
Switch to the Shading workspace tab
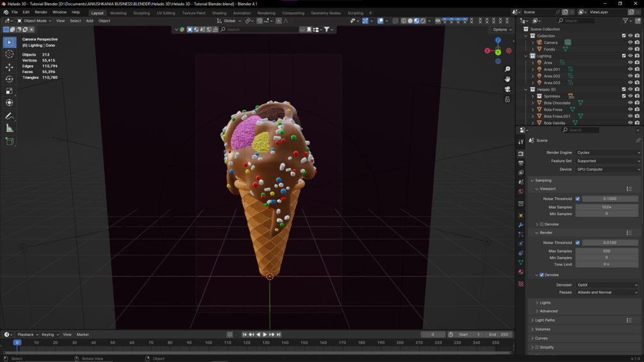[x=219, y=13]
